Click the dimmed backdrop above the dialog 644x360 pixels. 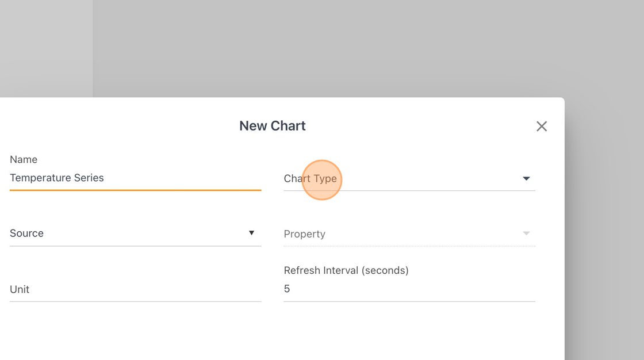328,48
